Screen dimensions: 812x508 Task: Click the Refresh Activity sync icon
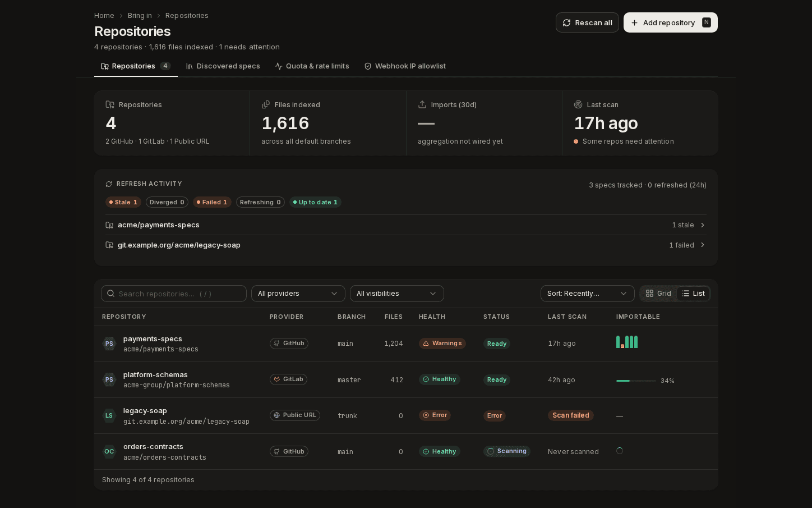(x=109, y=184)
